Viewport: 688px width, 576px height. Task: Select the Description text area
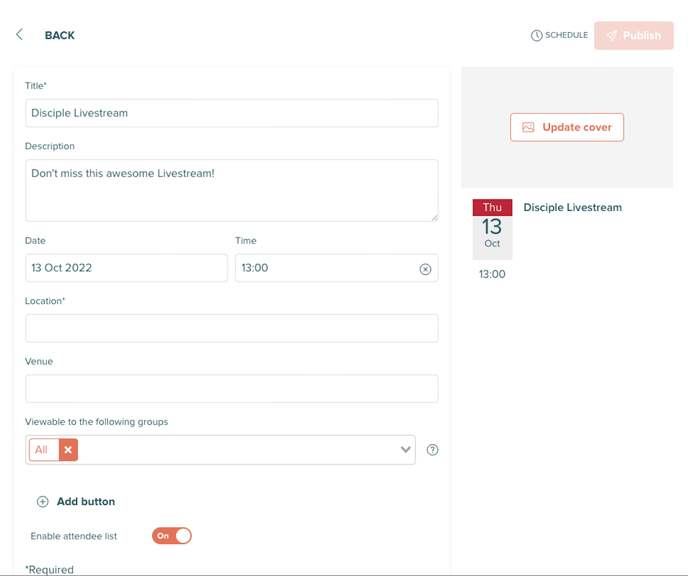coord(232,190)
